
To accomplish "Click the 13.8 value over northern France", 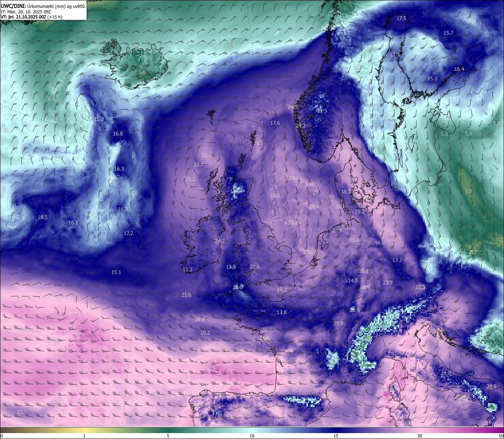I will 282,312.
